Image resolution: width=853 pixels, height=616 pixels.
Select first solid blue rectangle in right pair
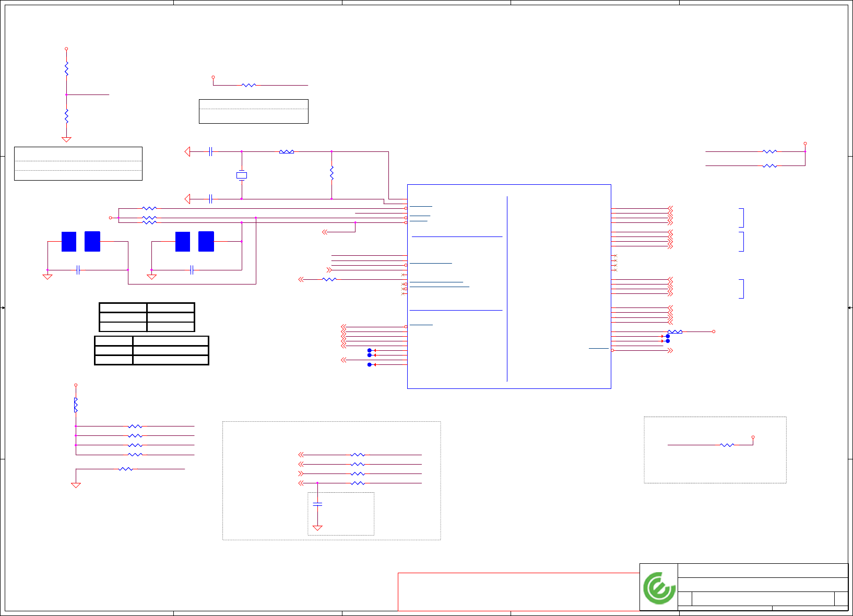[183, 242]
